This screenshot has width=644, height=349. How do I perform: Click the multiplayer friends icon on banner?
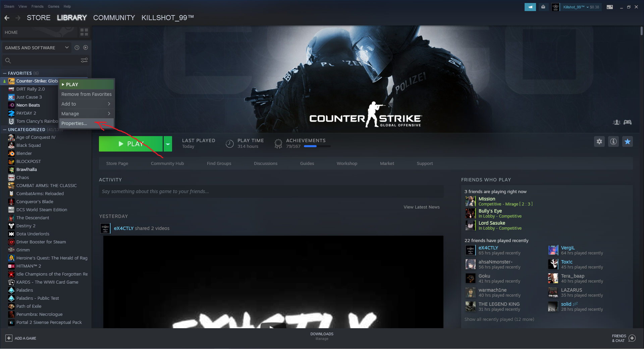pyautogui.click(x=616, y=122)
